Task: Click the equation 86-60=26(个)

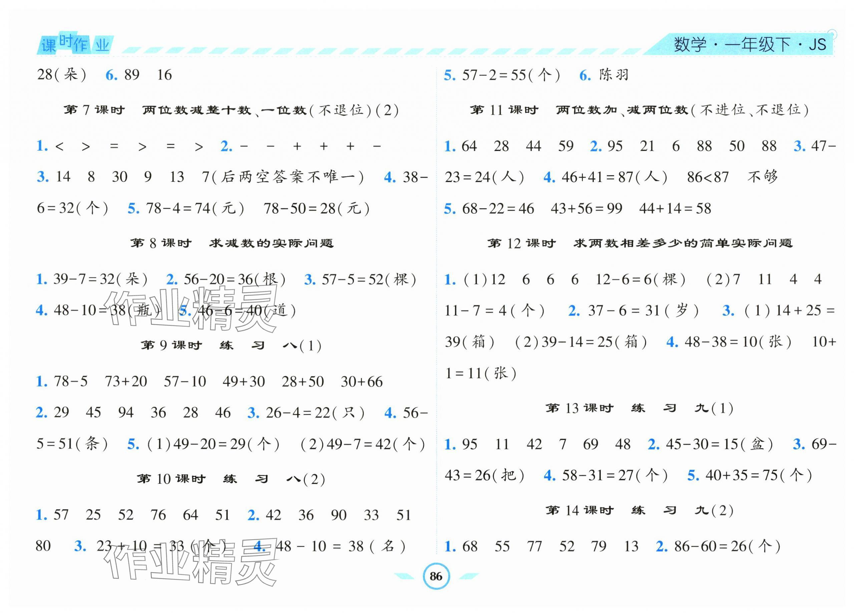Action: 727,546
